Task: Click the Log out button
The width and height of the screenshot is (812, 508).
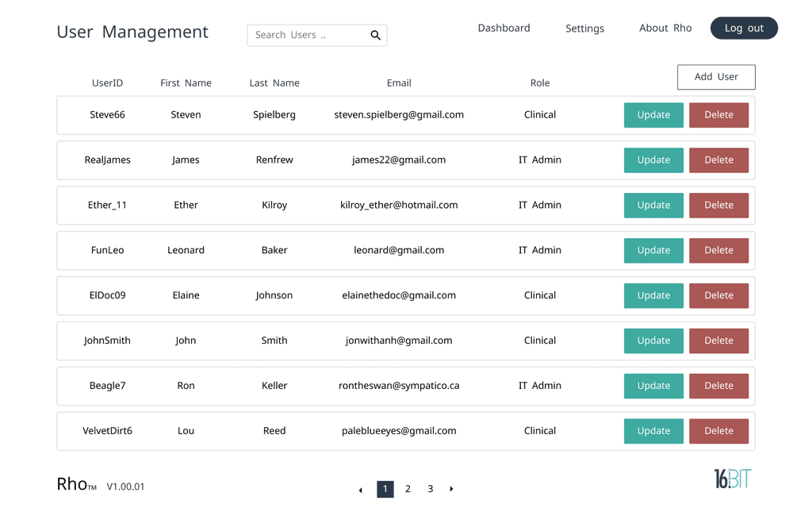Action: coord(744,28)
